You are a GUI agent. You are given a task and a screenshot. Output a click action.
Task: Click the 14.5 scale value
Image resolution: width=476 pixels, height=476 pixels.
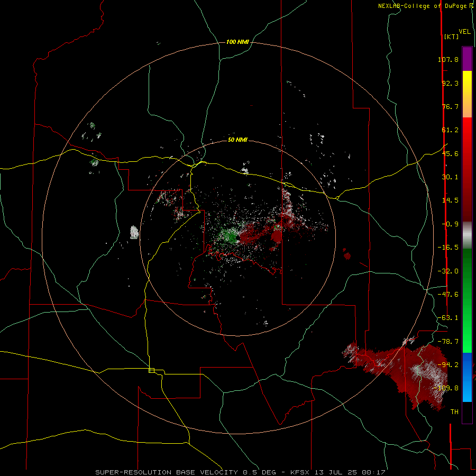[x=450, y=200]
